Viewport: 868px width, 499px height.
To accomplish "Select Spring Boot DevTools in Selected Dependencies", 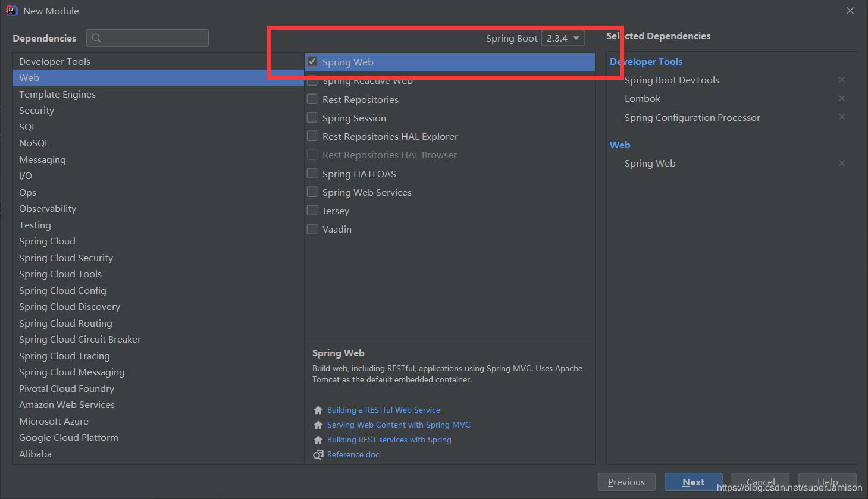I will pyautogui.click(x=672, y=80).
